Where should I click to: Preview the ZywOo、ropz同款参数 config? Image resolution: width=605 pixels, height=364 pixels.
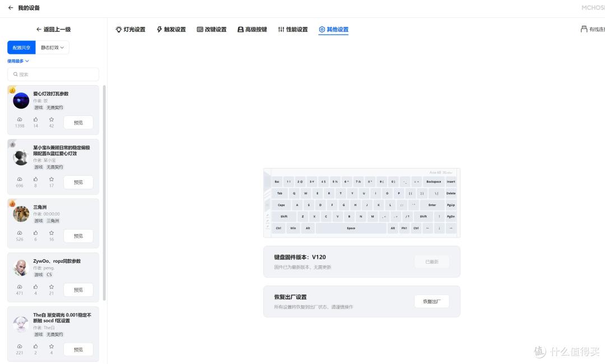tap(78, 290)
